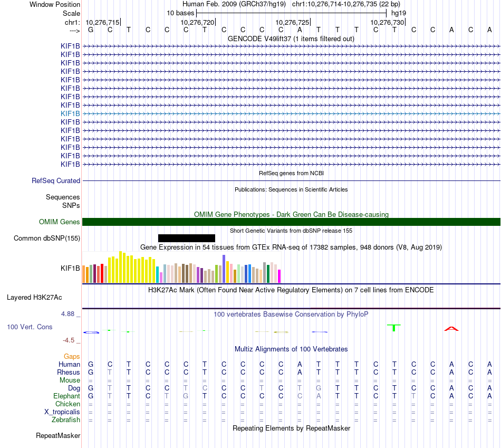Click 'Multiz Alignments of 100 Vertebrates' title

[291, 349]
